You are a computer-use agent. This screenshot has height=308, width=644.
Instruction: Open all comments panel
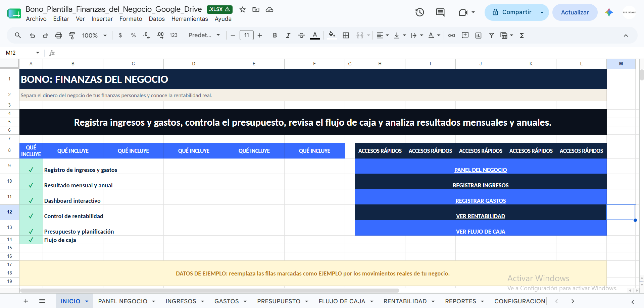coord(440,12)
